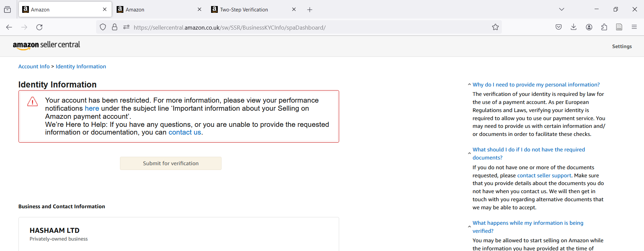Close the second Amazon tab
The width and height of the screenshot is (644, 251).
[x=200, y=9]
